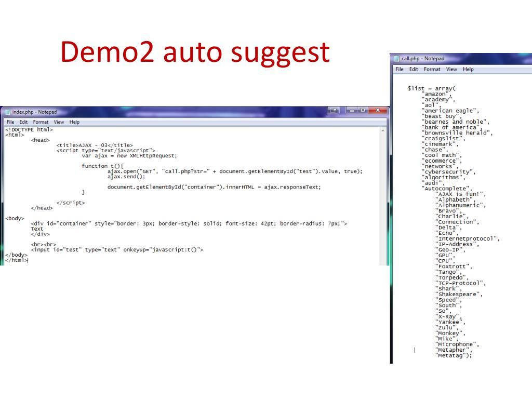Click the innerHTML = ajax.responseText line
The height and width of the screenshot is (399, 532).
tap(214, 187)
